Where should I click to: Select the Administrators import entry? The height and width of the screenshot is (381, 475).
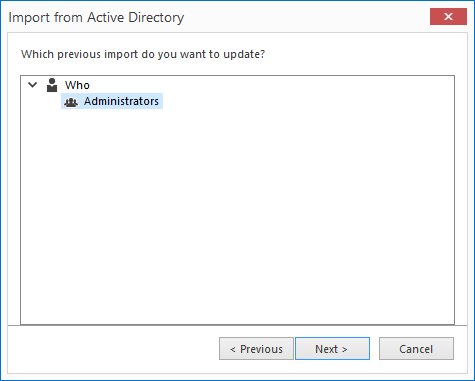(x=112, y=101)
